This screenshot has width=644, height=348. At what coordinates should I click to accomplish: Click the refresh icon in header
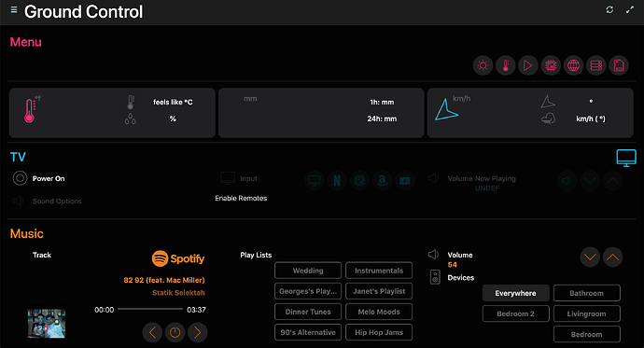coord(609,9)
